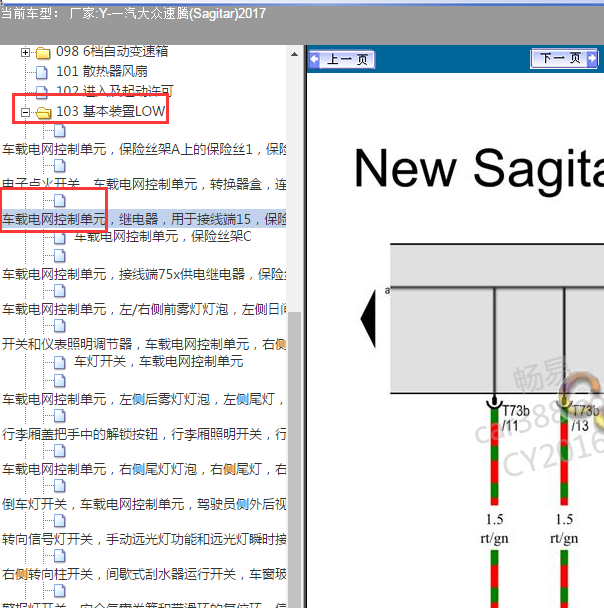Click the 当前车型 vehicle model header text
The image size is (604, 608).
pyautogui.click(x=134, y=14)
